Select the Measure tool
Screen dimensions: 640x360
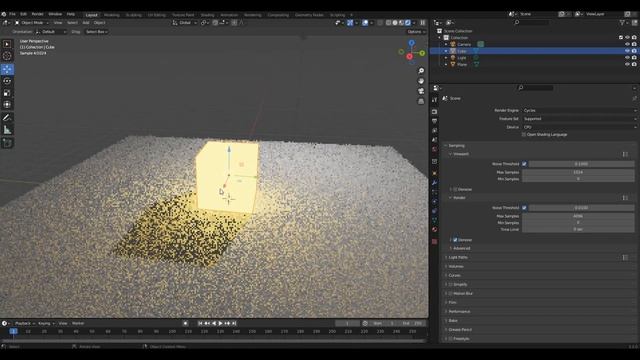7,130
